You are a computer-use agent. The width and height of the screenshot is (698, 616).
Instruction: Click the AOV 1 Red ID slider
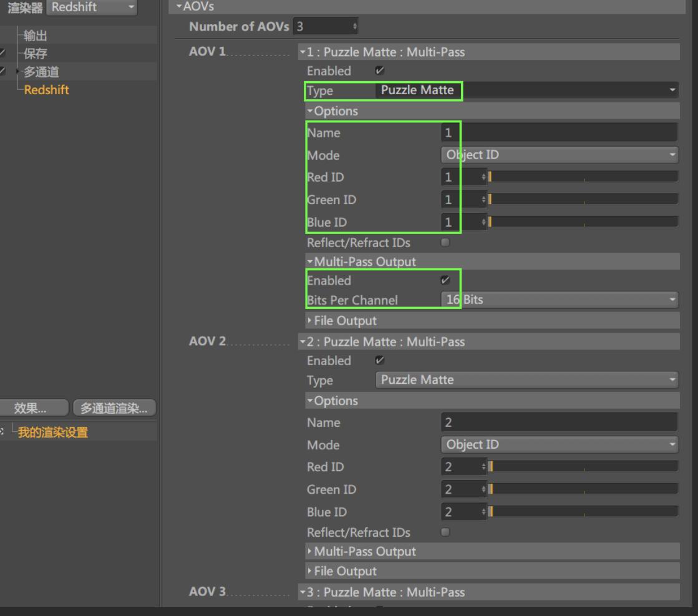583,177
